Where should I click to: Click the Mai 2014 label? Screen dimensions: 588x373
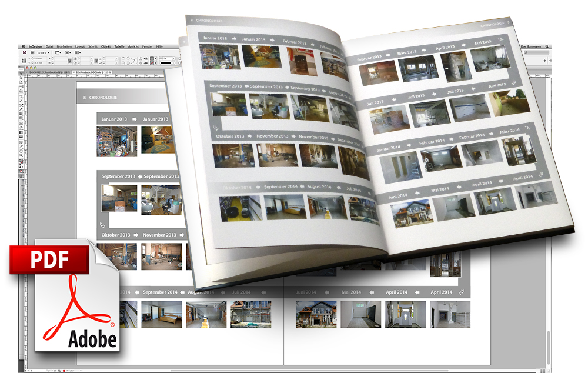click(351, 292)
